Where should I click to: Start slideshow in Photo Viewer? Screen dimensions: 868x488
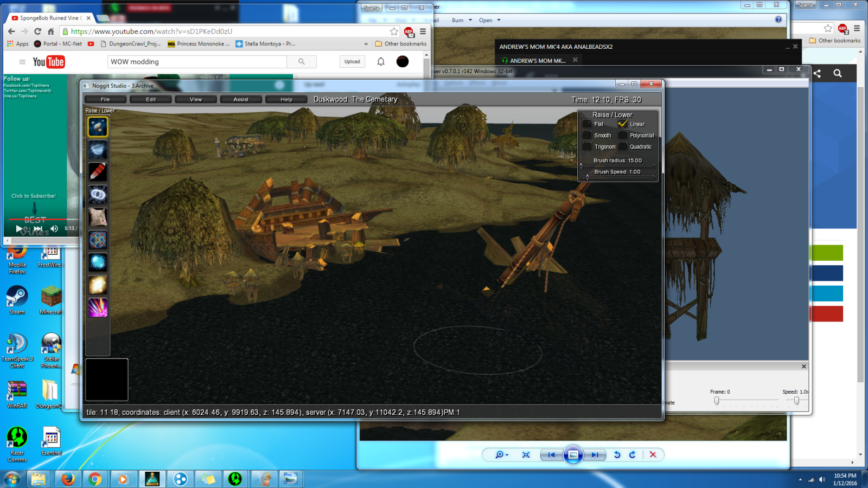pyautogui.click(x=573, y=455)
